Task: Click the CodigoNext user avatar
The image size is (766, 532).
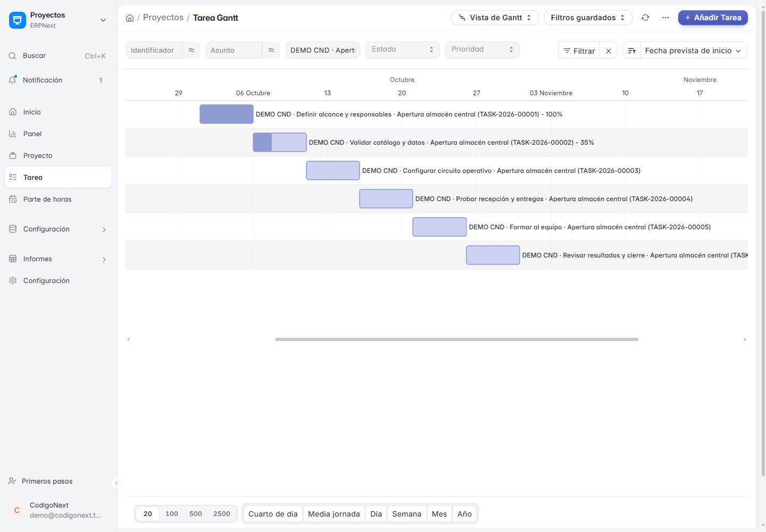Action: 17,510
